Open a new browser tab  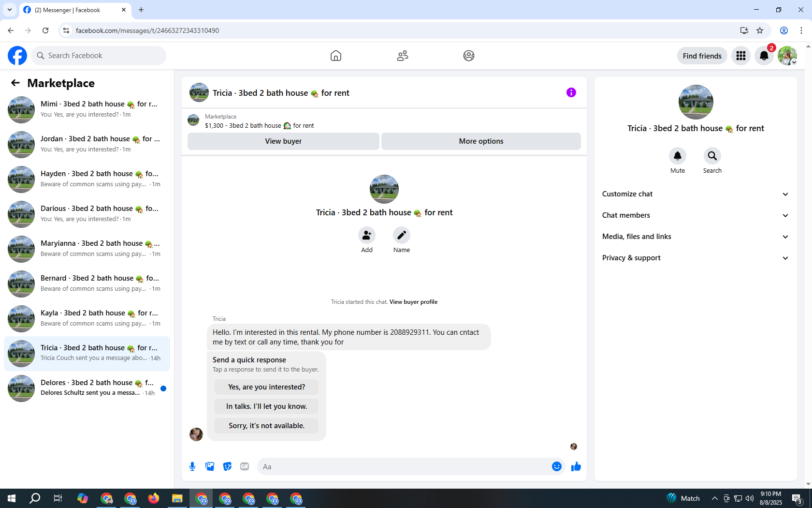click(x=141, y=10)
